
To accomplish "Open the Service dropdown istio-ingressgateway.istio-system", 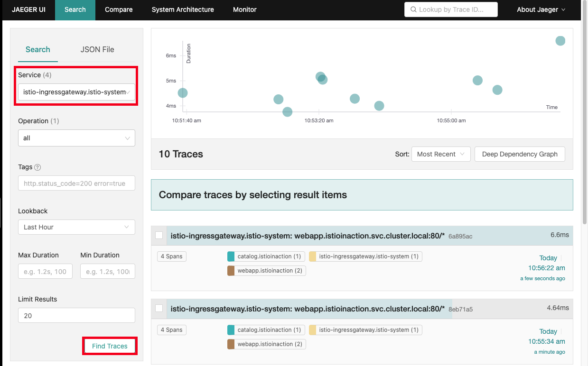I will pos(76,92).
